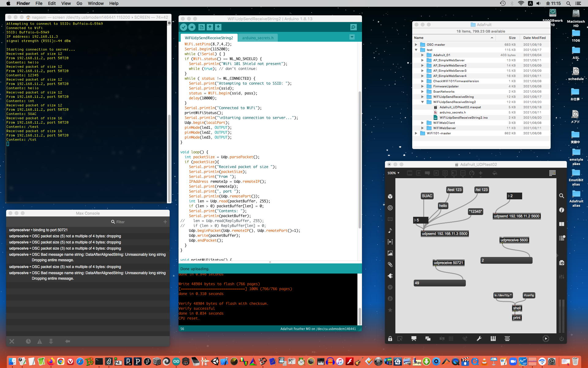
Task: Open the Arduino tab dropdown arrow
Action: [352, 37]
